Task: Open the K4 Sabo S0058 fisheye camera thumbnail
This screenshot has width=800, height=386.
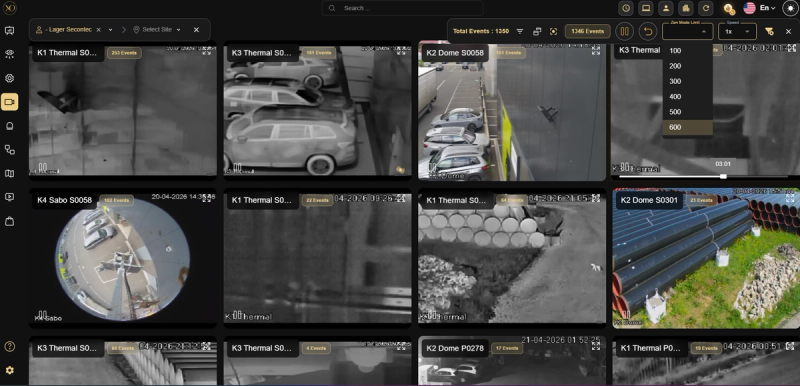Action: pos(122,259)
